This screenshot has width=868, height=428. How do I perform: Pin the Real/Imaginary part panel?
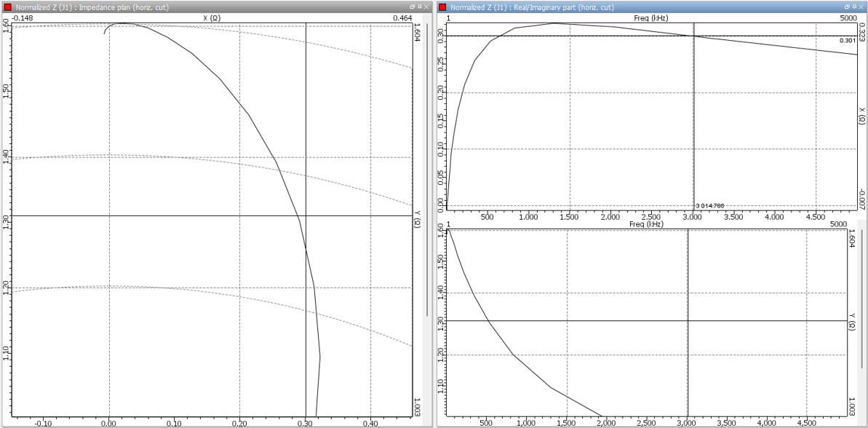(854, 7)
